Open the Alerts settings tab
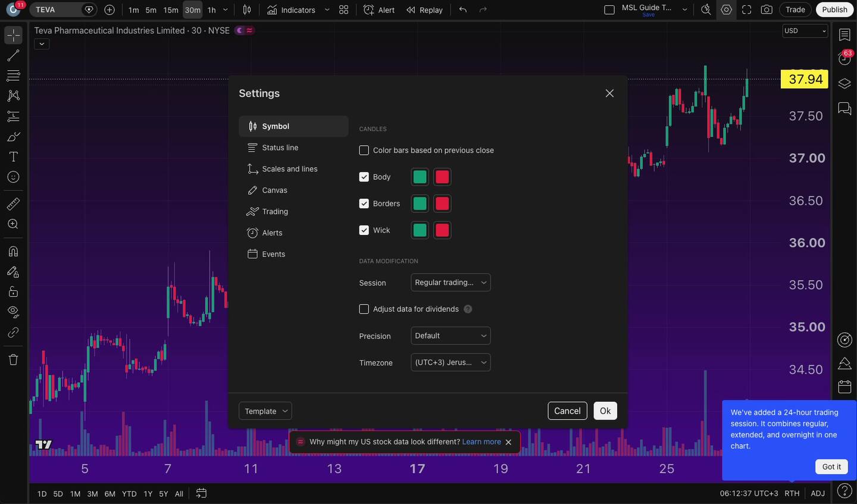This screenshot has height=504, width=857. pos(293,233)
